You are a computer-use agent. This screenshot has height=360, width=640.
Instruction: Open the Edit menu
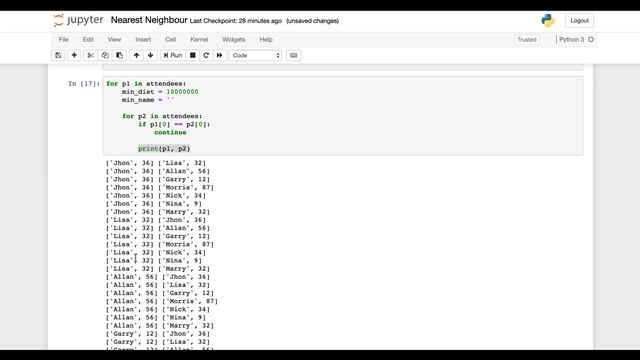point(88,40)
